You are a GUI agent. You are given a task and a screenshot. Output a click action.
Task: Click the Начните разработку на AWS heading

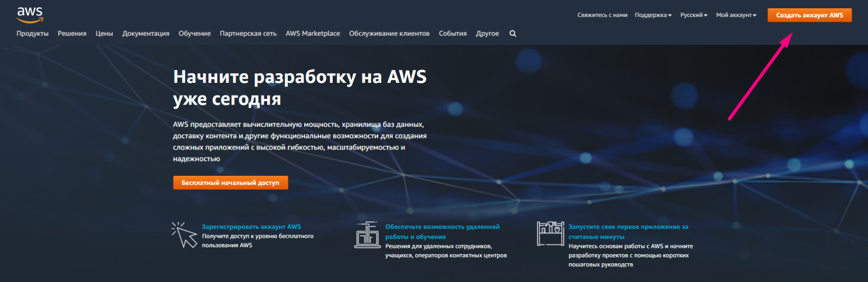(299, 87)
